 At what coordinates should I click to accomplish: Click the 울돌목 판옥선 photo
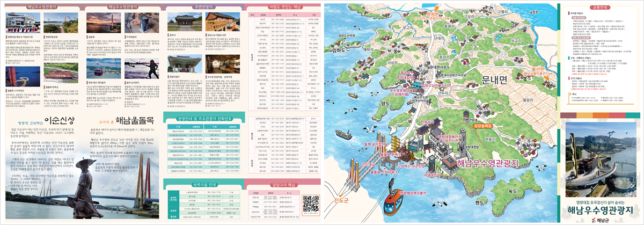pyautogui.click(x=61, y=73)
